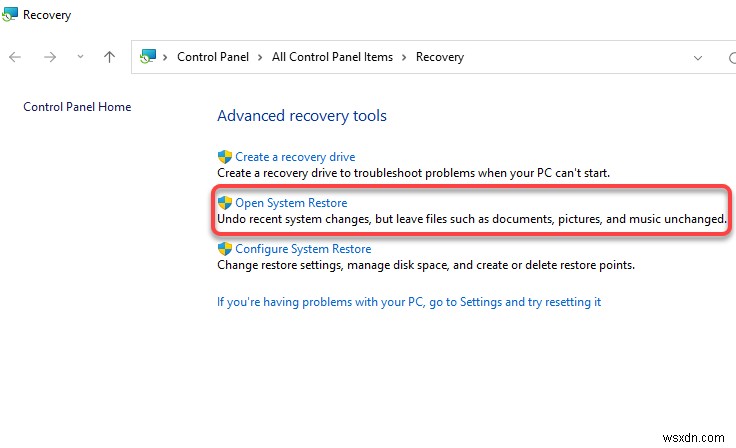This screenshot has height=448, width=736.
Task: Click the Recovery window title icon
Action: [9, 15]
